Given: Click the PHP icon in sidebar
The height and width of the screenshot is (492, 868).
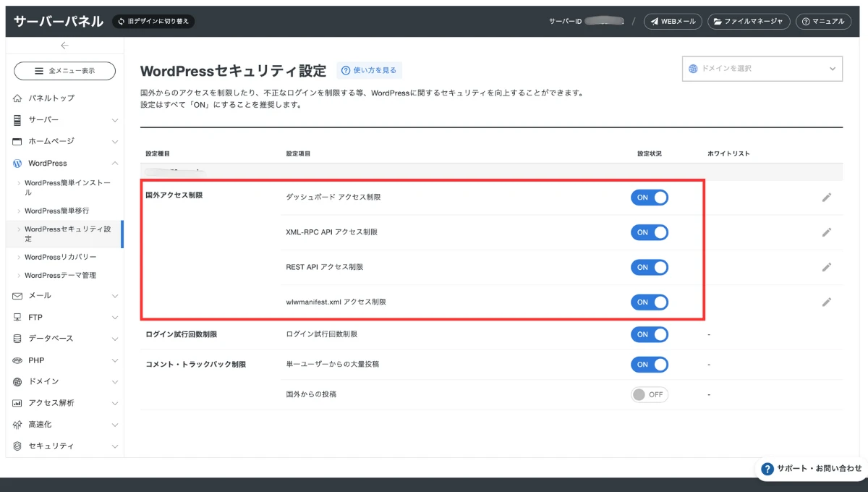Looking at the screenshot, I should click(x=17, y=360).
